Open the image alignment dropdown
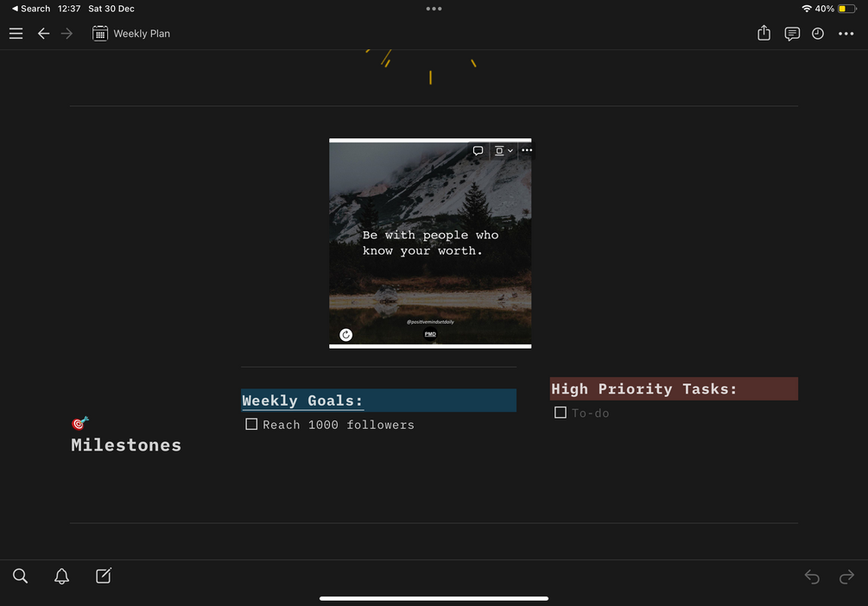Viewport: 868px width, 606px height. click(504, 150)
